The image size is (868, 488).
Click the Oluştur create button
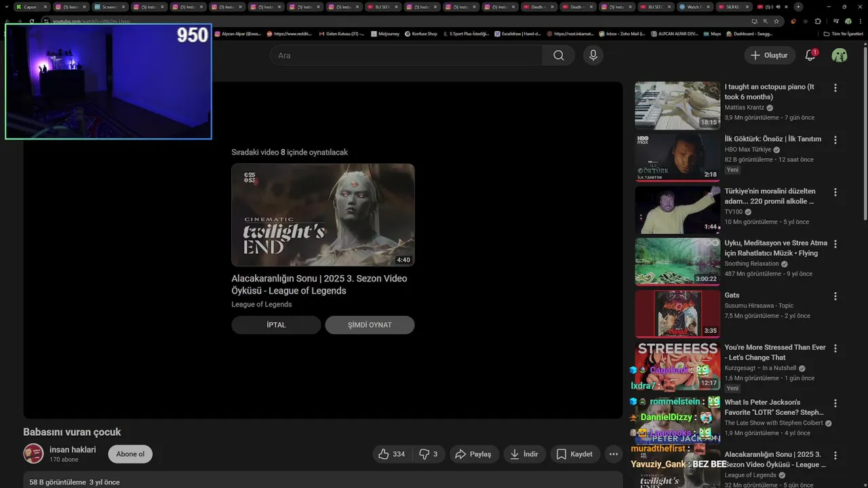pyautogui.click(x=770, y=56)
